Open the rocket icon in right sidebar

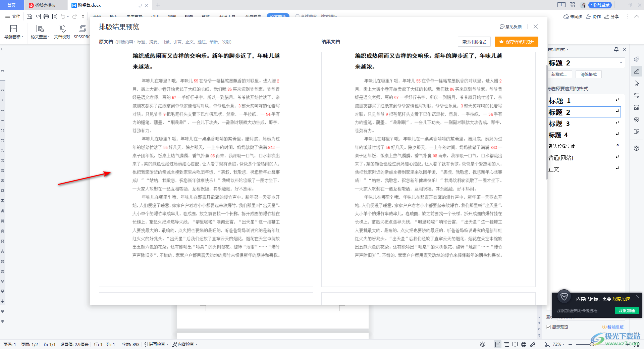pos(637,59)
